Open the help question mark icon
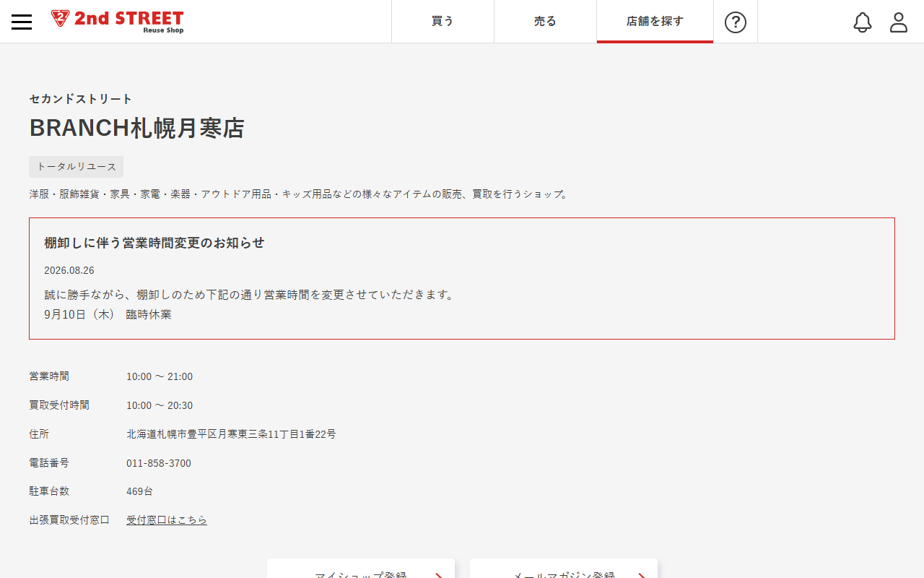This screenshot has width=924, height=578. (x=735, y=22)
